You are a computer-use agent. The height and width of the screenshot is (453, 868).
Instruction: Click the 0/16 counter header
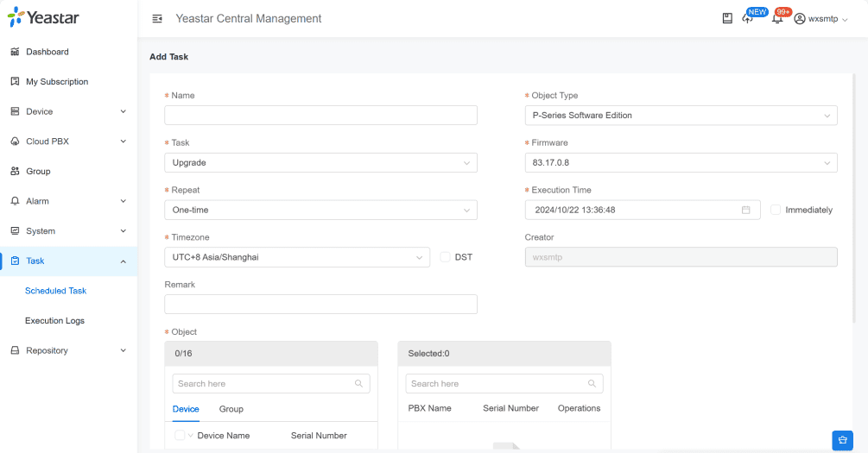[271, 354]
